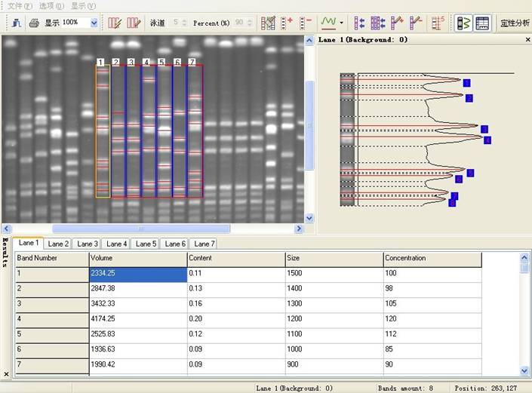Click the multi-lane band align arrows icon

[x=377, y=23]
